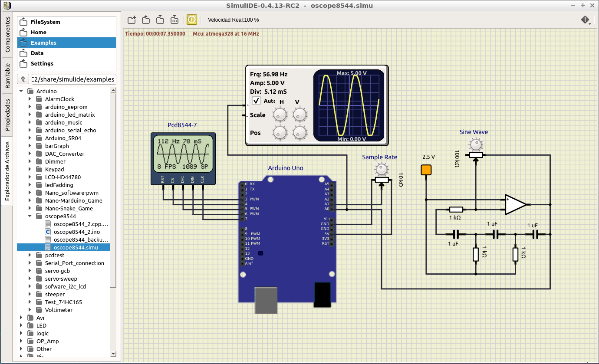Click the Save Circuit As toolbar icon

coord(174,20)
